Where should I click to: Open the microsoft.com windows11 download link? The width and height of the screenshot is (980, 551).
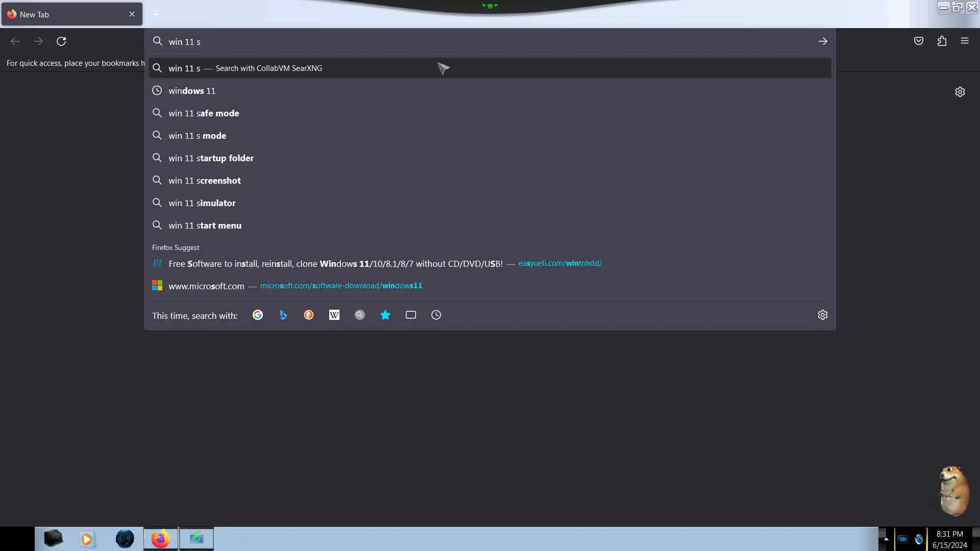pyautogui.click(x=340, y=286)
